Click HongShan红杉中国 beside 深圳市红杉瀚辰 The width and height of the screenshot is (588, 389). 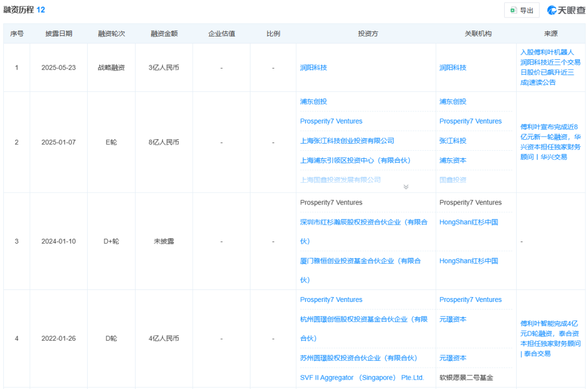pyautogui.click(x=469, y=223)
